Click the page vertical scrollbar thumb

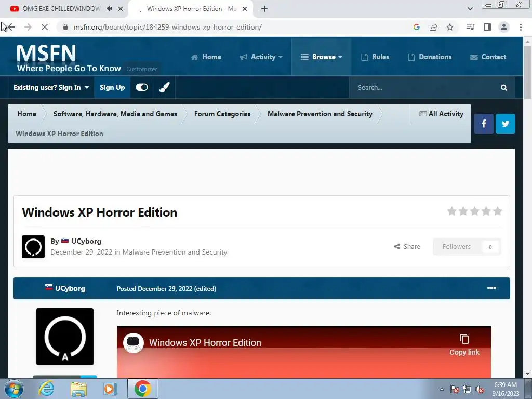pyautogui.click(x=528, y=71)
